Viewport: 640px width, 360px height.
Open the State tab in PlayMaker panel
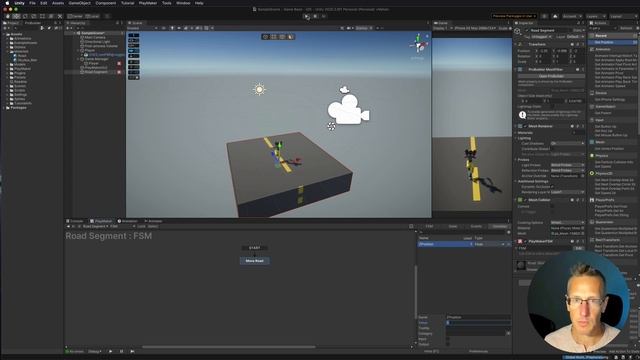453,226
